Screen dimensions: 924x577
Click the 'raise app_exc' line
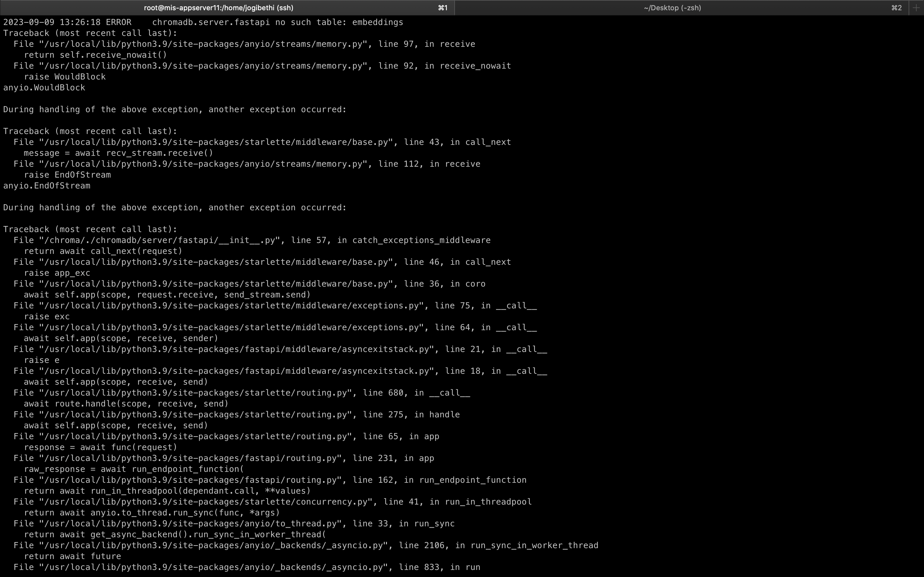[57, 273]
